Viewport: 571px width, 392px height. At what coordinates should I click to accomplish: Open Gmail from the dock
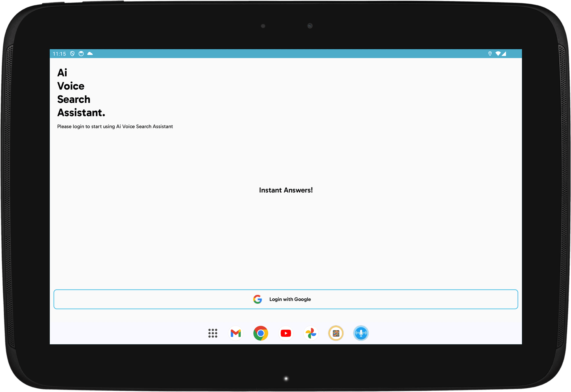pos(236,333)
